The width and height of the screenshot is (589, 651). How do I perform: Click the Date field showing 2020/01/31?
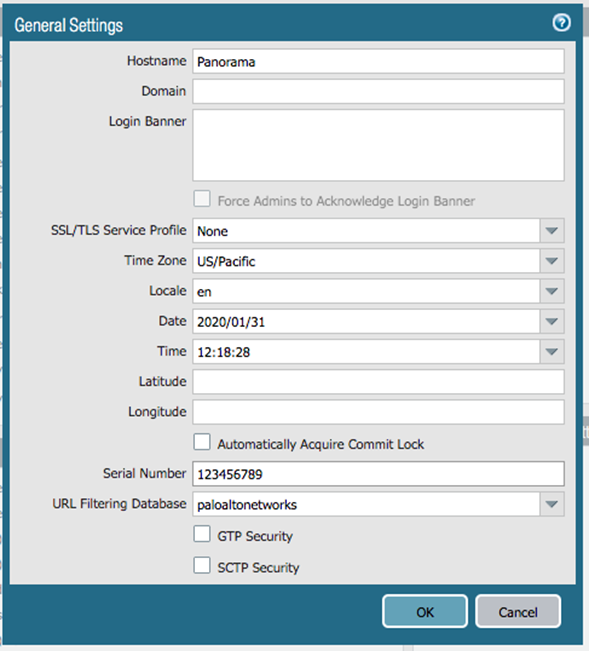tap(366, 321)
